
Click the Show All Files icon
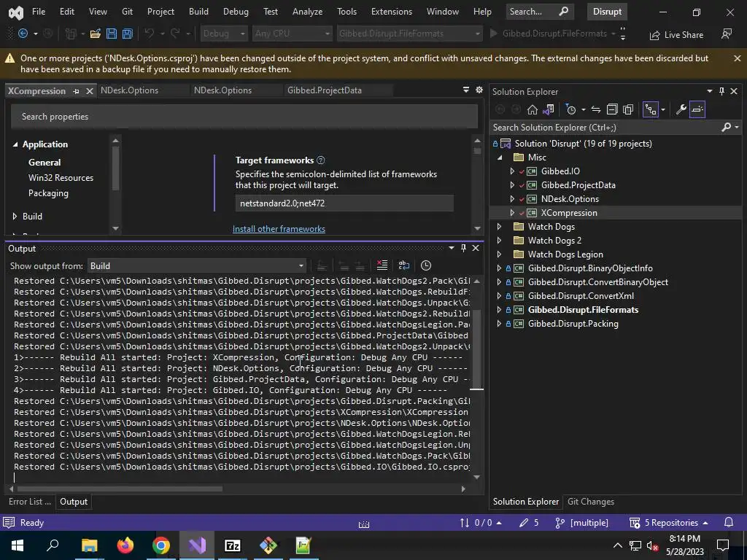point(628,109)
